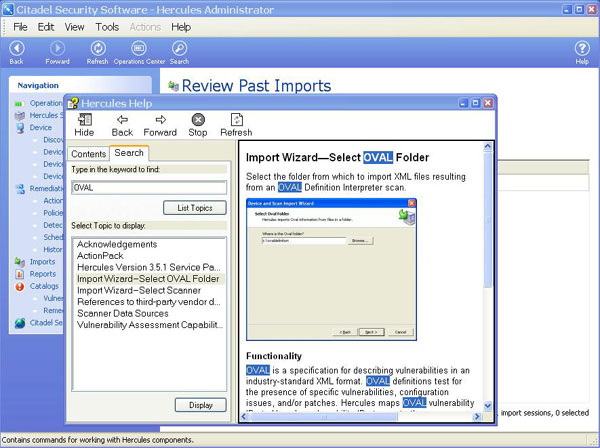Click Forward arrow in Hercules Help window
The width and height of the screenshot is (600, 448).
160,124
